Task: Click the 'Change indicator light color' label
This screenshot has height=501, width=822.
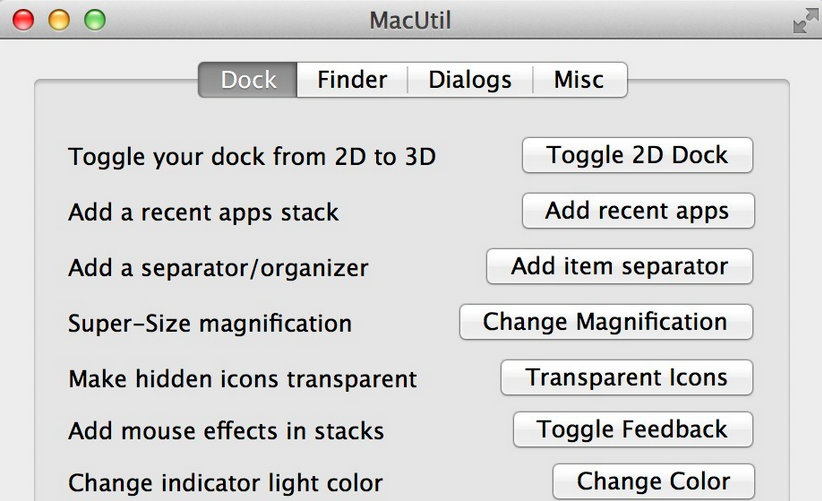Action: pyautogui.click(x=225, y=483)
